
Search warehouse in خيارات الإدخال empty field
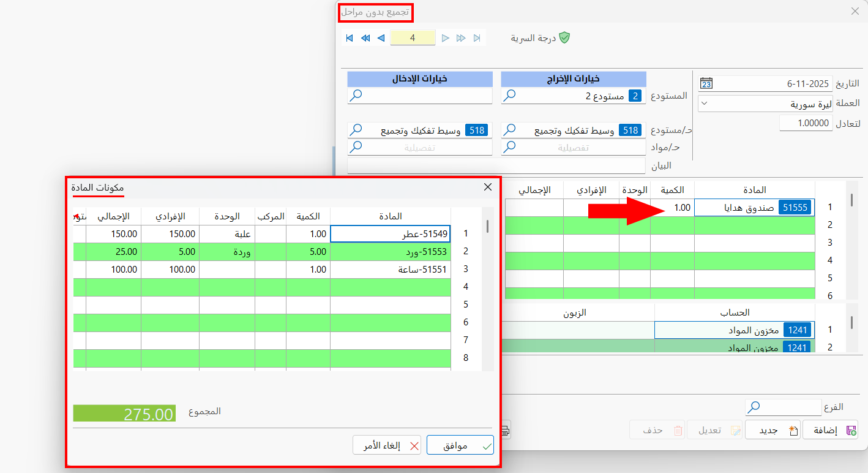[356, 96]
